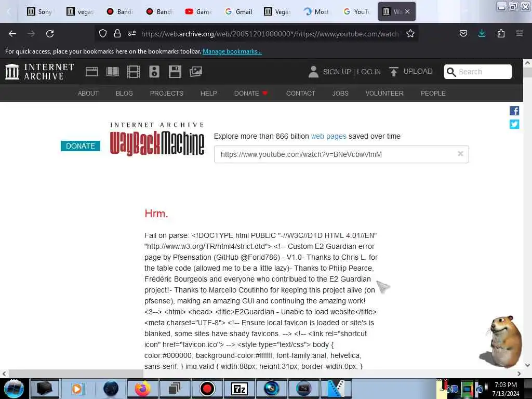Image resolution: width=532 pixels, height=399 pixels.
Task: Bookmark this page with the star icon
Action: click(x=410, y=33)
